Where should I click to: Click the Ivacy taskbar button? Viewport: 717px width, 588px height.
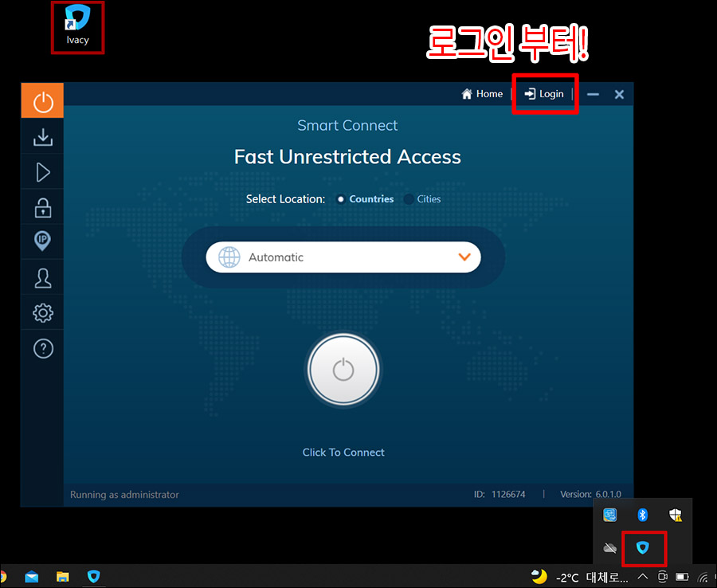(x=94, y=577)
